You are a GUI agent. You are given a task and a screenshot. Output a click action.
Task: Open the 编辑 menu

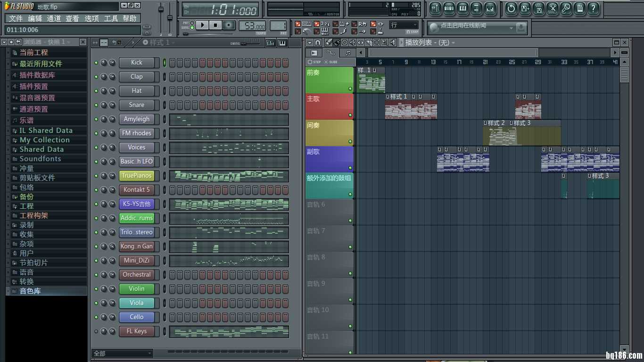[x=35, y=18]
